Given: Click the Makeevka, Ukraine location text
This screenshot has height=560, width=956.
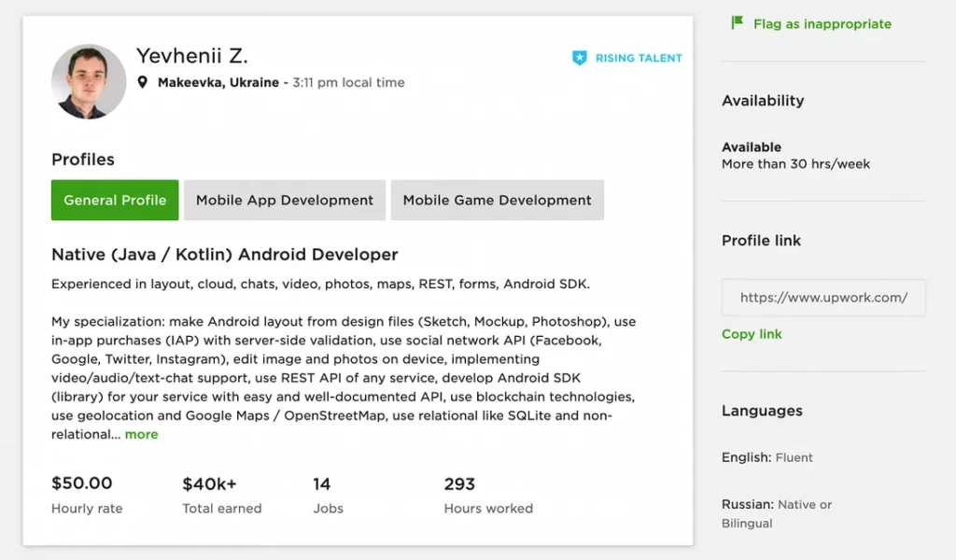Looking at the screenshot, I should click(x=218, y=82).
